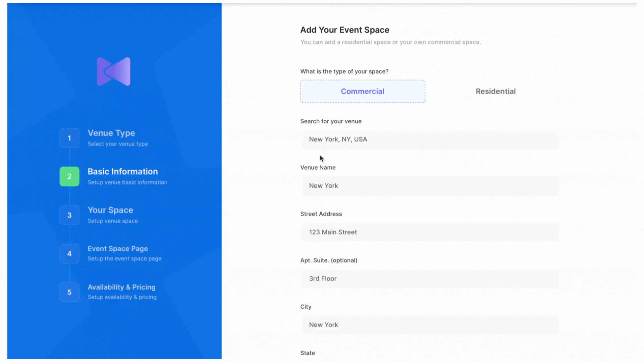Click step 3 number badge
This screenshot has width=644, height=362.
click(69, 215)
